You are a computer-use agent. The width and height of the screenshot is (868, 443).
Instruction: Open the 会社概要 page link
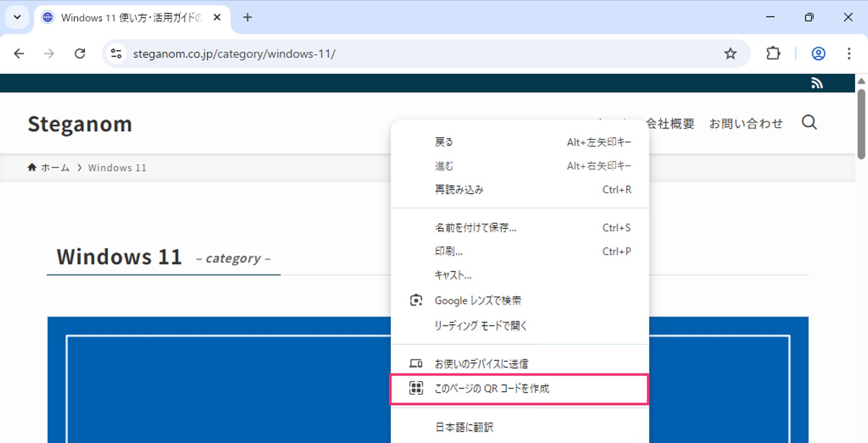(669, 123)
